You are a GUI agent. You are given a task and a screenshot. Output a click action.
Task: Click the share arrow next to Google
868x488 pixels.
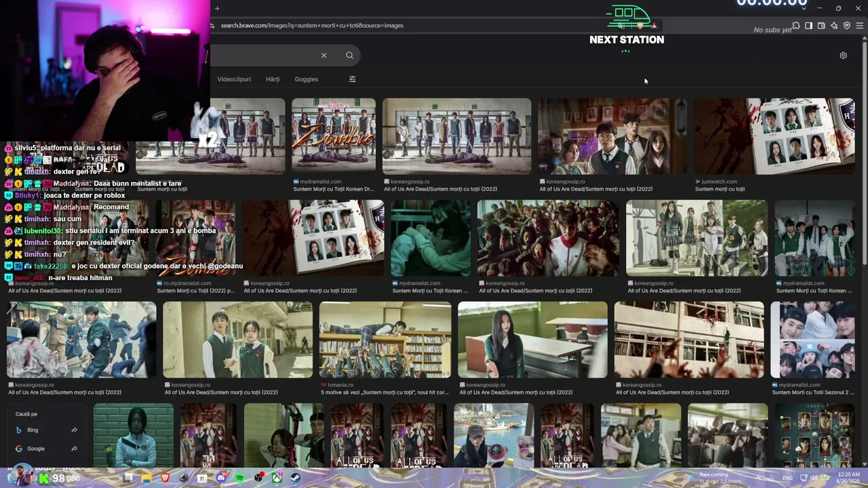[74, 449]
